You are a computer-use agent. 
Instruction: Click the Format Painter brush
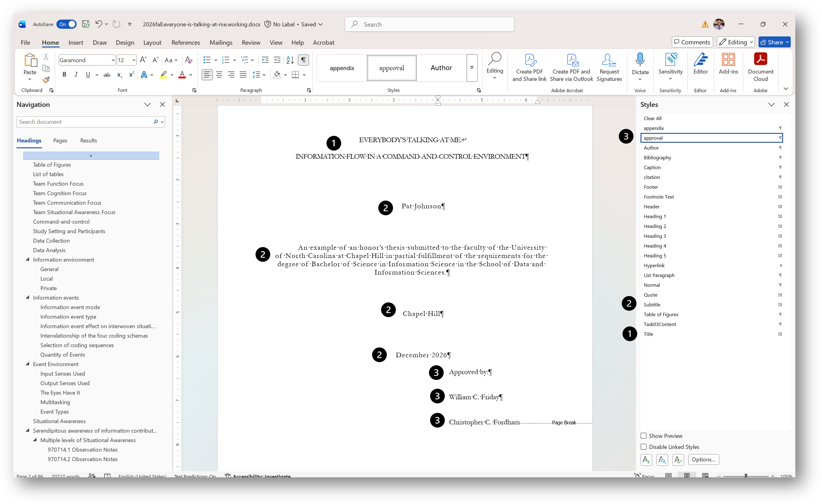[x=46, y=80]
